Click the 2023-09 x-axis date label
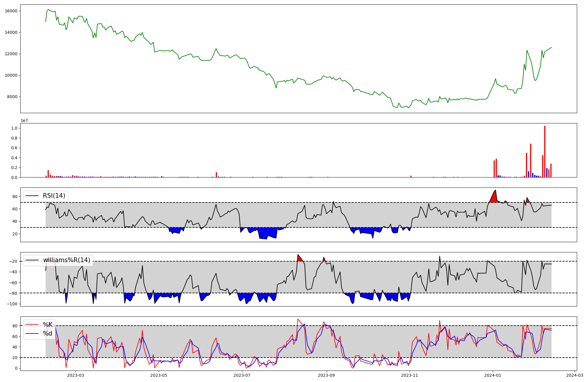 327,375
